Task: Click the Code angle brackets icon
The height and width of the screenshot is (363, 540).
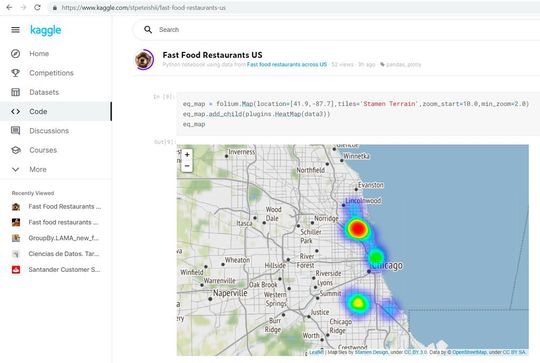Action: (x=15, y=112)
